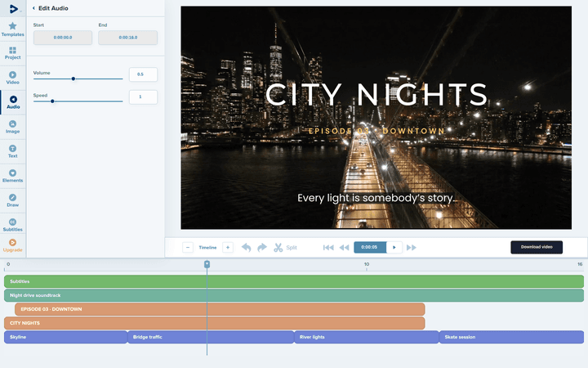Click the current time display 0:00:05
This screenshot has width=588, height=368.
[370, 247]
